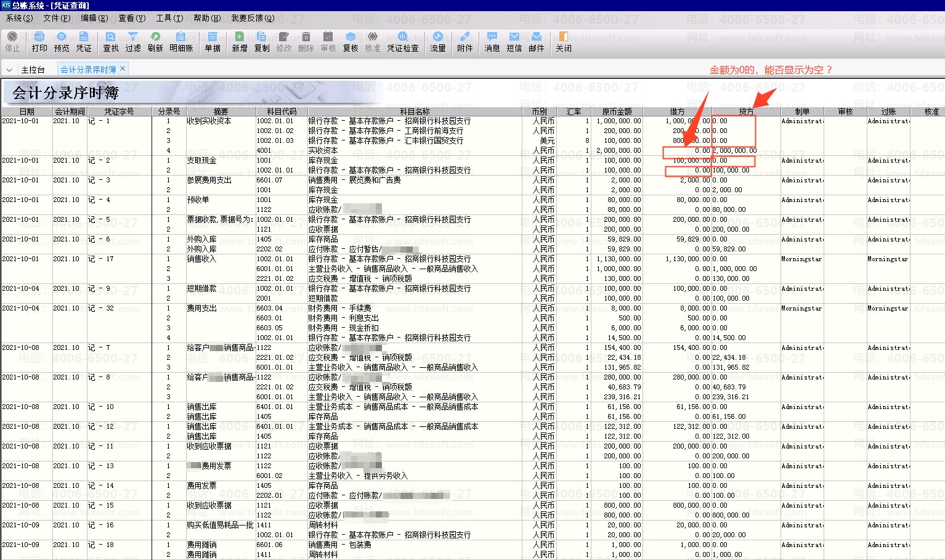Run 凭证检查 (voucher check)

[403, 41]
